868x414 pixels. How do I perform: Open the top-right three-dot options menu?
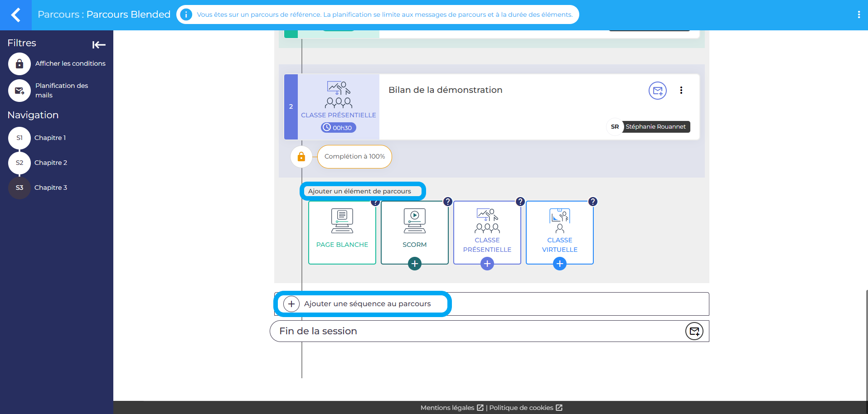pyautogui.click(x=858, y=14)
